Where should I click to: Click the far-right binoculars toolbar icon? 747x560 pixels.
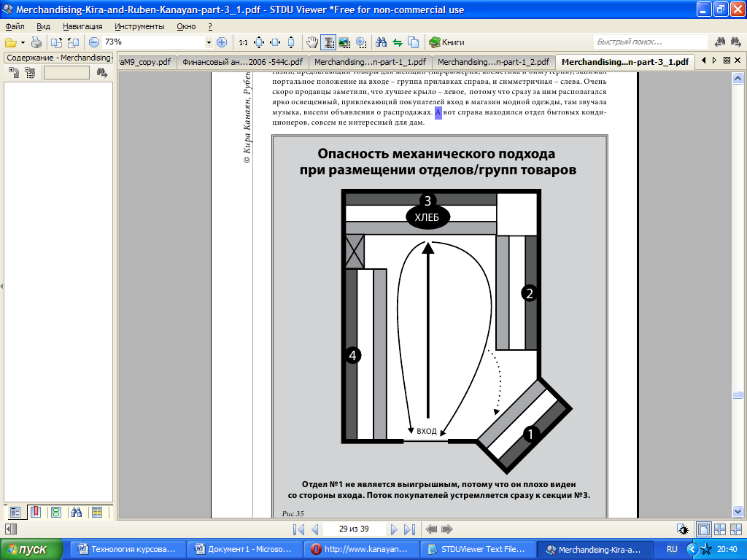[736, 42]
